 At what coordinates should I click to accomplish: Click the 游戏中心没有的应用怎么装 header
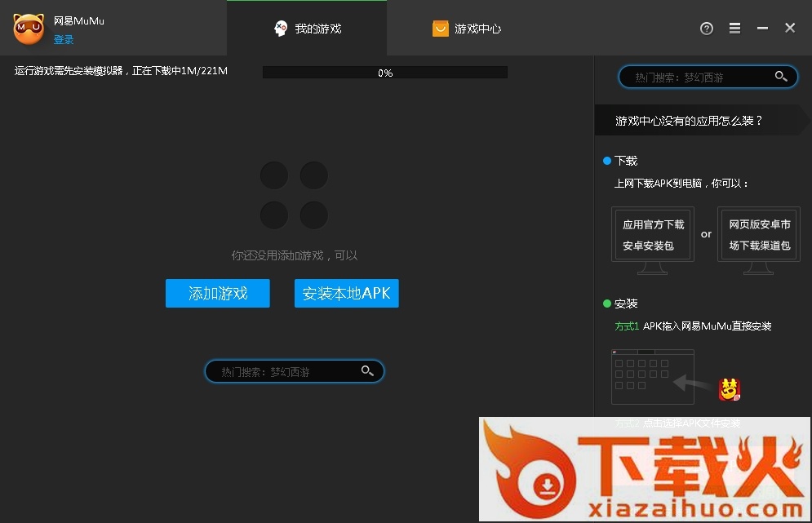pyautogui.click(x=702, y=121)
